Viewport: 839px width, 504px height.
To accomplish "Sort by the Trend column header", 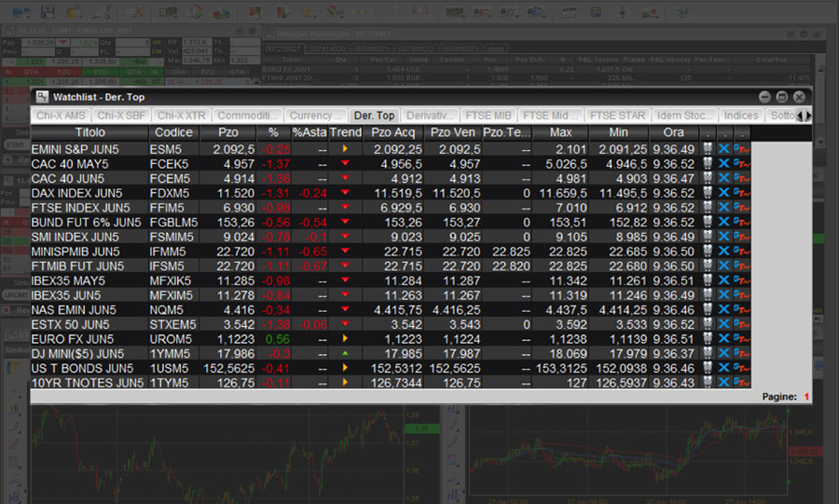I will (x=346, y=132).
